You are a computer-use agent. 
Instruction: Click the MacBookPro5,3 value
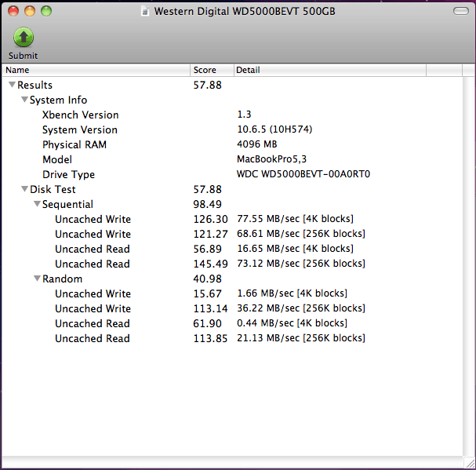point(271,159)
